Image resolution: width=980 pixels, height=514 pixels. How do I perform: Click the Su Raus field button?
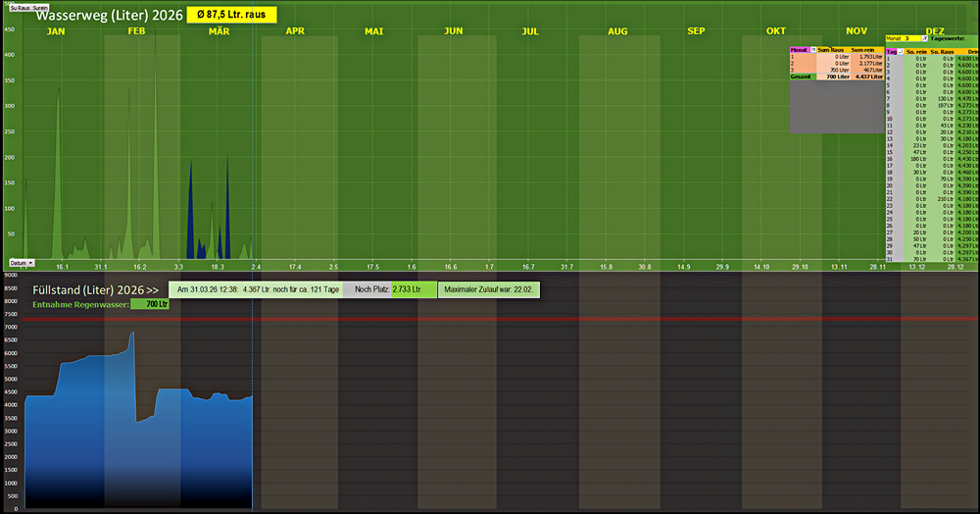tap(19, 7)
